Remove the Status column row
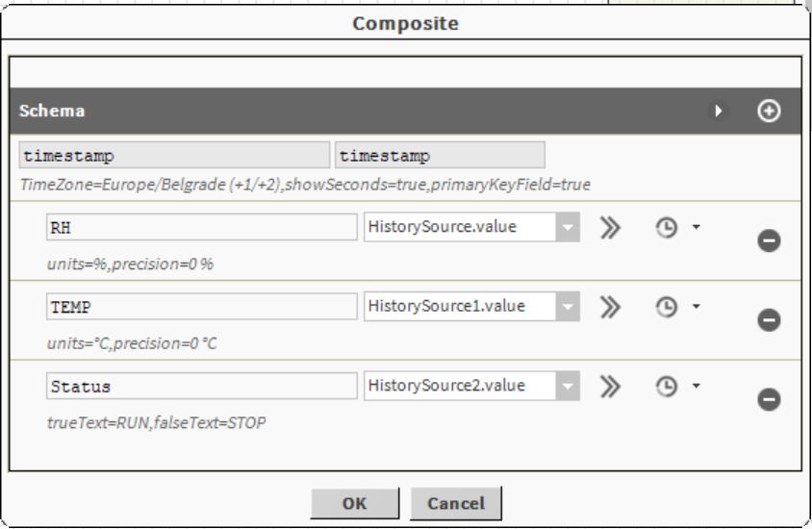This screenshot has width=812, height=529. [769, 399]
